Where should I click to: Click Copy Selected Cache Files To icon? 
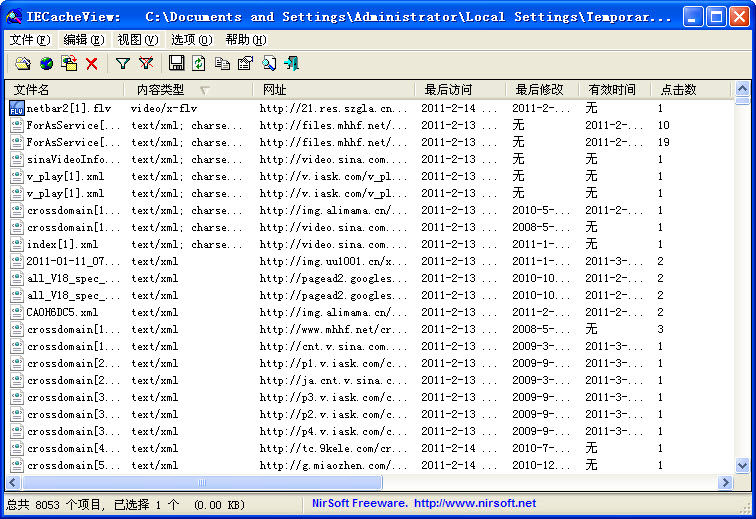pos(69,64)
